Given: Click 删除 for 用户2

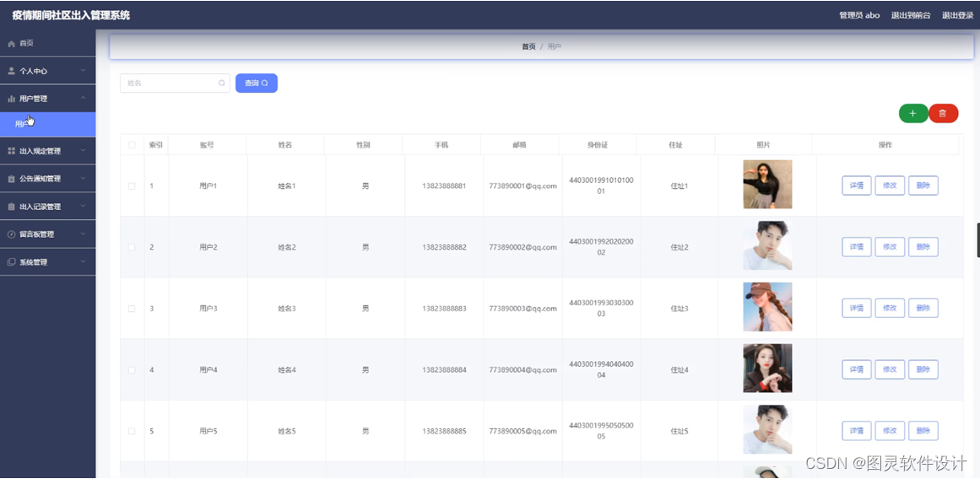Looking at the screenshot, I should coord(923,247).
